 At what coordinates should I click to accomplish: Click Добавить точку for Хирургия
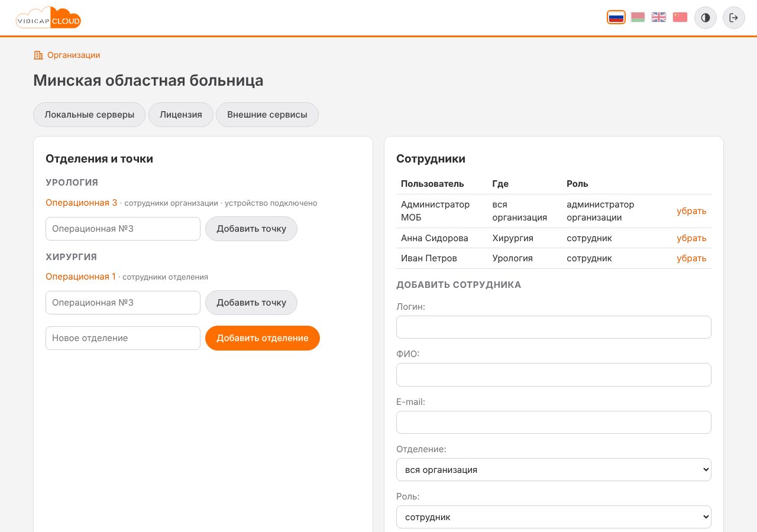click(x=251, y=303)
